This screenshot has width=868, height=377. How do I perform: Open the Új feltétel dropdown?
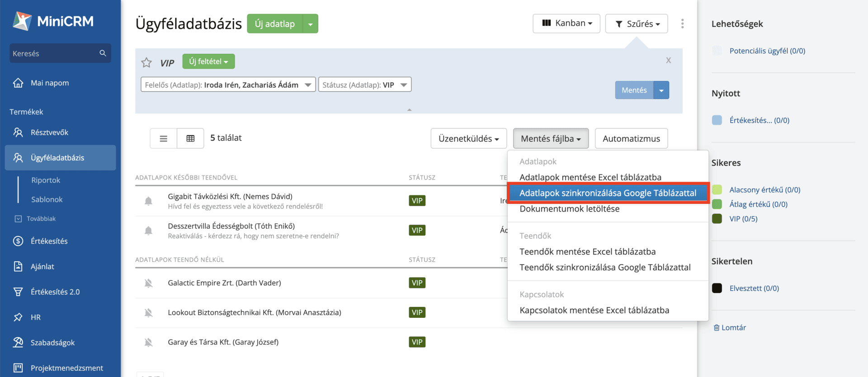208,61
